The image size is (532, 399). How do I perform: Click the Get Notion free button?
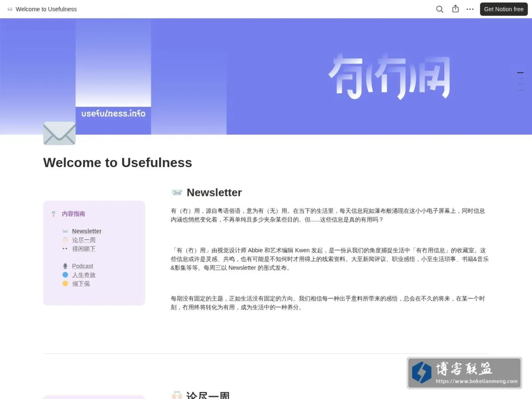pos(504,9)
